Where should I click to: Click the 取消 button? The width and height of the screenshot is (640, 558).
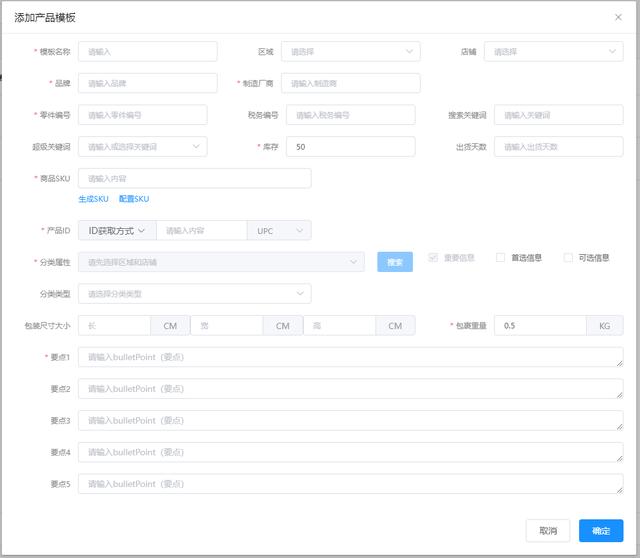tap(548, 530)
